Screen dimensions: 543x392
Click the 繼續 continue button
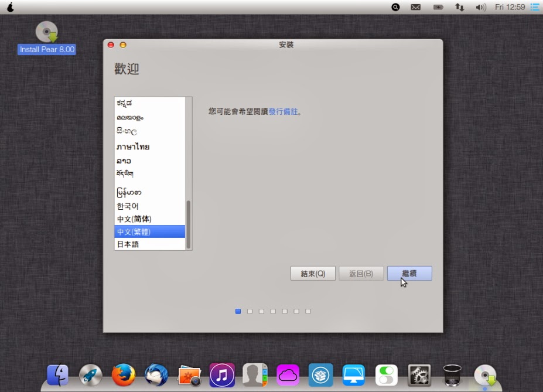(x=409, y=273)
